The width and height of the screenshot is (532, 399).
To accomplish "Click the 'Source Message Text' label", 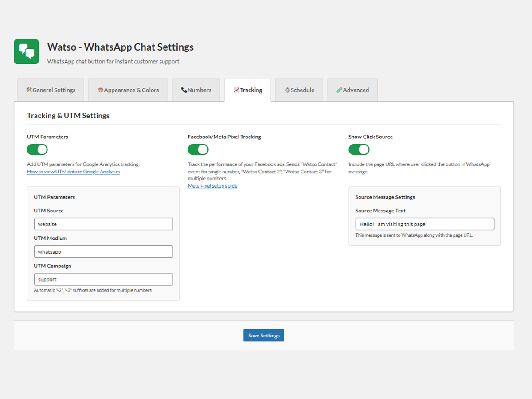I will point(380,211).
